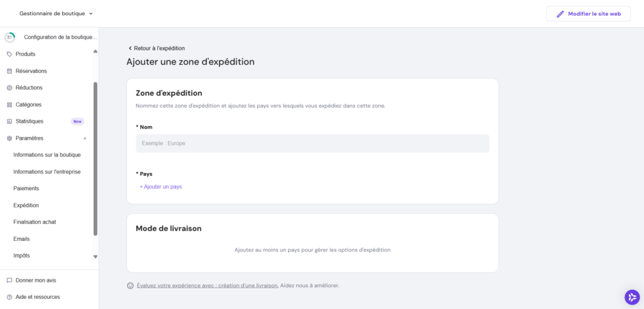This screenshot has width=644, height=309.
Task: Go to Informations sur la boutique
Action: (47, 155)
